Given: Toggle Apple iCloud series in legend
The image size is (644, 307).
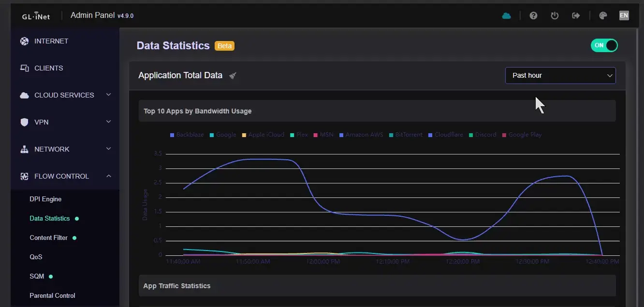Looking at the screenshot, I should 263,135.
